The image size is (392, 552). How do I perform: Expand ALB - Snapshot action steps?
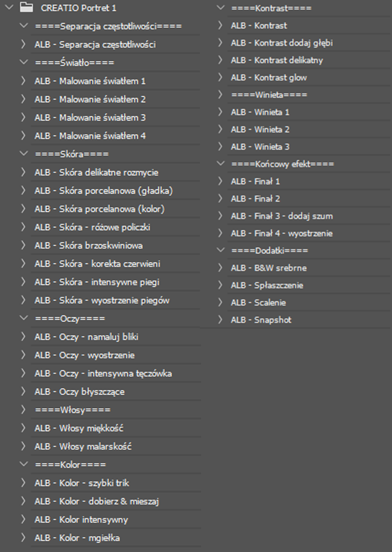(x=220, y=320)
